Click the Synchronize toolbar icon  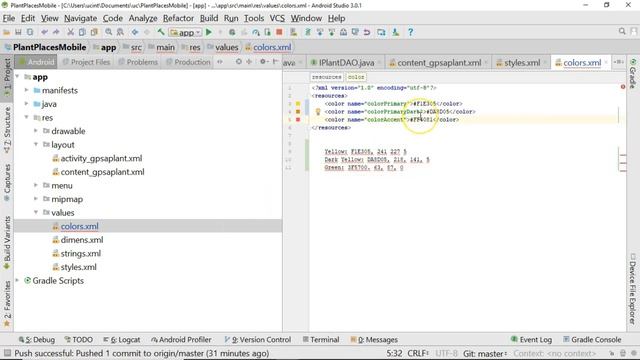pos(30,32)
